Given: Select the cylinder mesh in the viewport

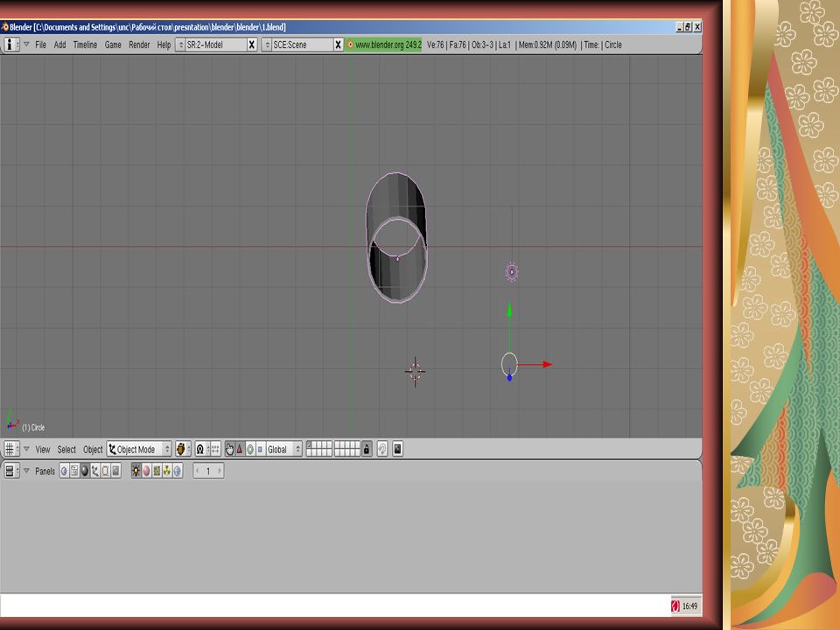Looking at the screenshot, I should point(396,237).
